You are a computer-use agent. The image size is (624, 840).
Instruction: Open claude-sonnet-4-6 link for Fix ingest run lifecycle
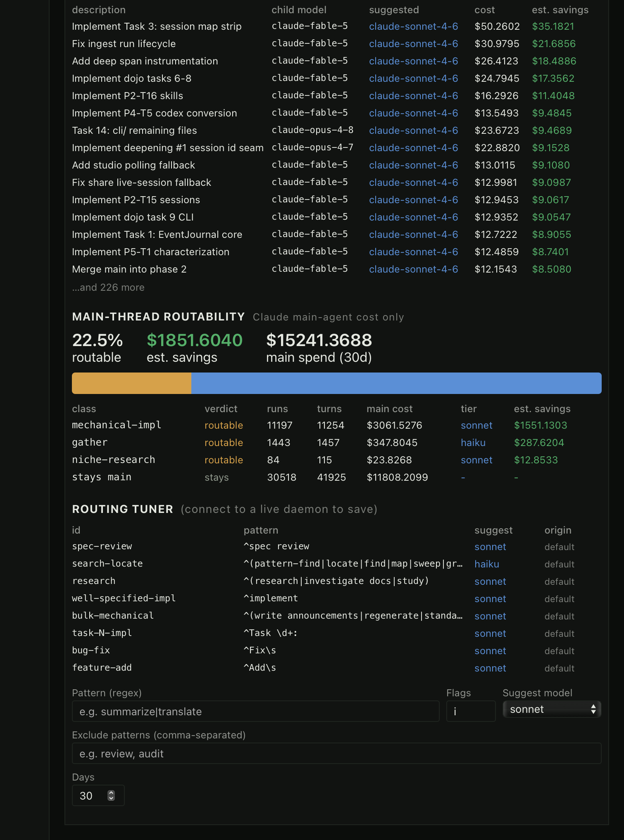(413, 44)
